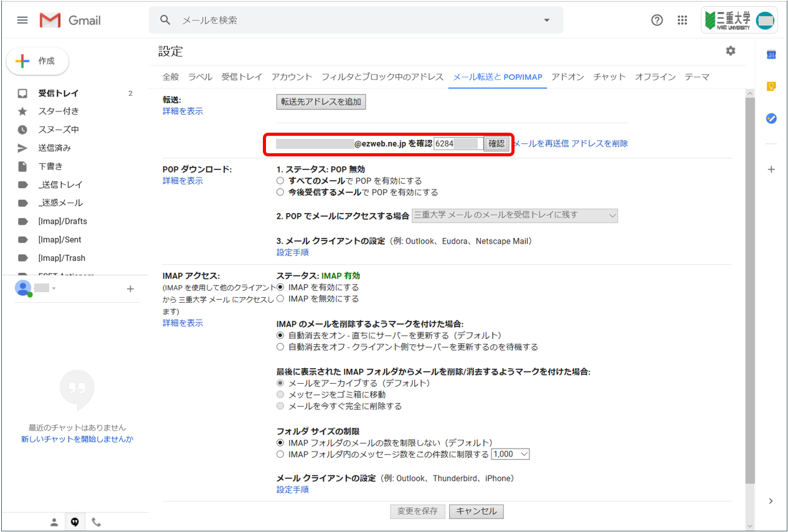
Task: Click the 確認 verify button
Action: point(496,144)
